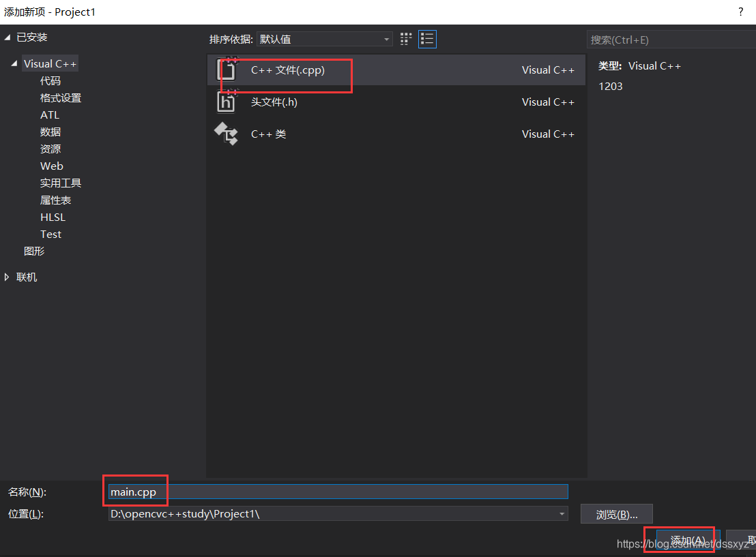Select the 属性表 category
756x557 pixels.
coord(55,200)
